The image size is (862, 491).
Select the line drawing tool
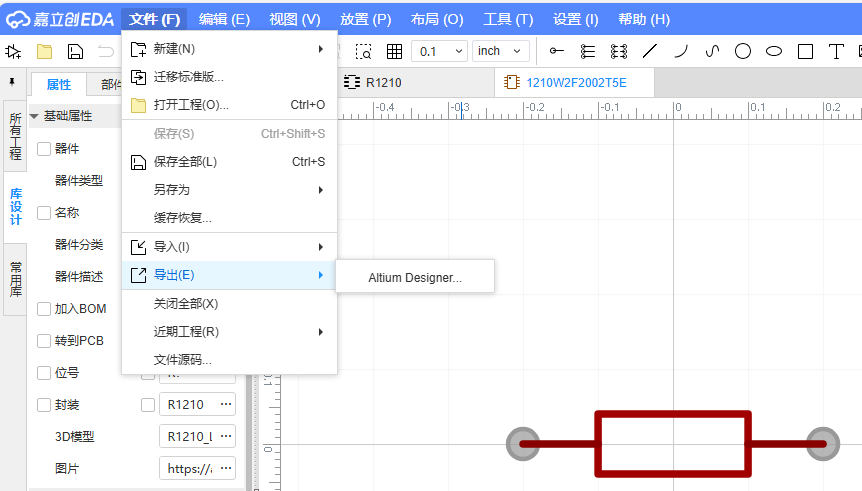[650, 51]
